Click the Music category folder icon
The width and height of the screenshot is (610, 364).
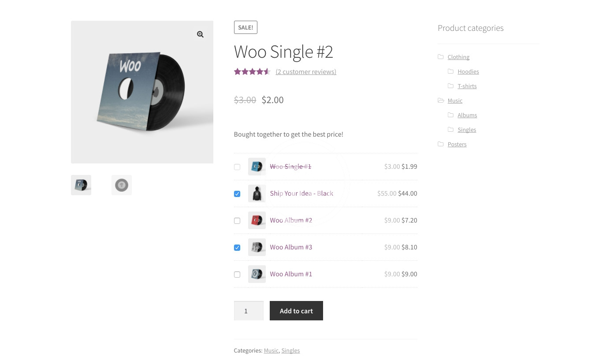click(x=441, y=100)
